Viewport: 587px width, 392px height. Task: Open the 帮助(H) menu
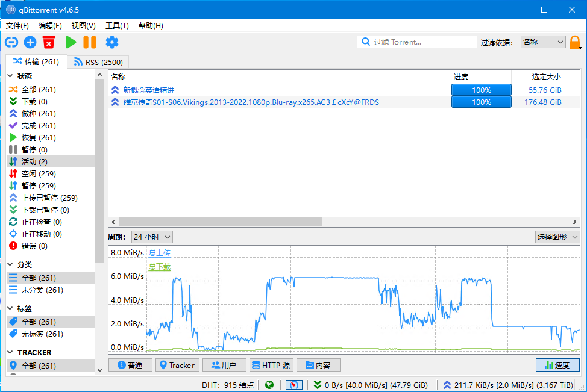(x=151, y=25)
